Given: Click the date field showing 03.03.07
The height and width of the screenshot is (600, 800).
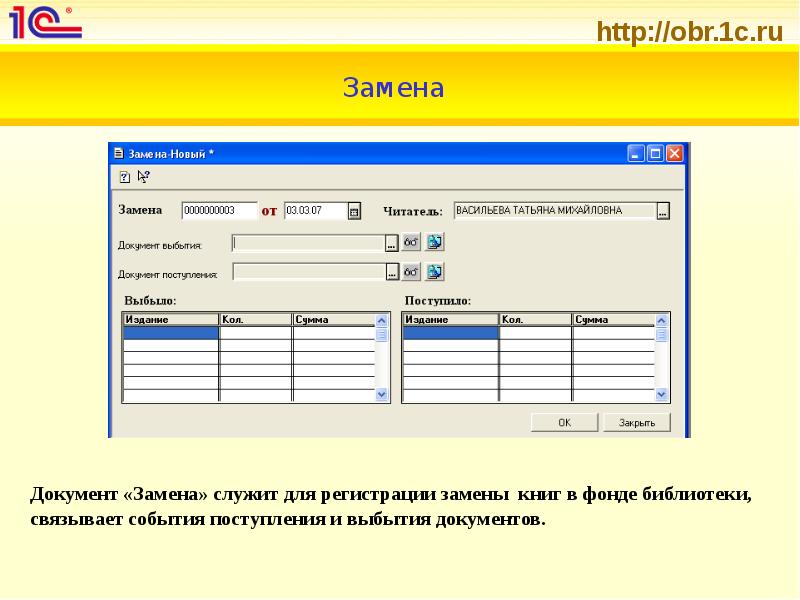Looking at the screenshot, I should (x=314, y=211).
